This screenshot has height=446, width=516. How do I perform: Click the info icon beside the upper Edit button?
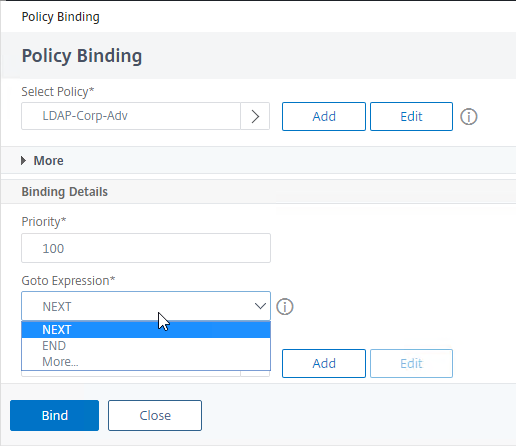click(469, 117)
